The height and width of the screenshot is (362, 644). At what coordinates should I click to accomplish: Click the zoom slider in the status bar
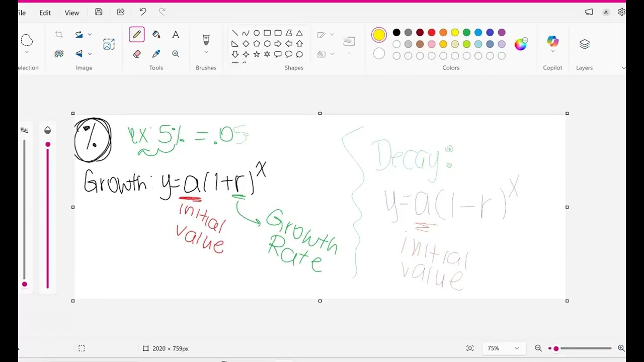580,348
